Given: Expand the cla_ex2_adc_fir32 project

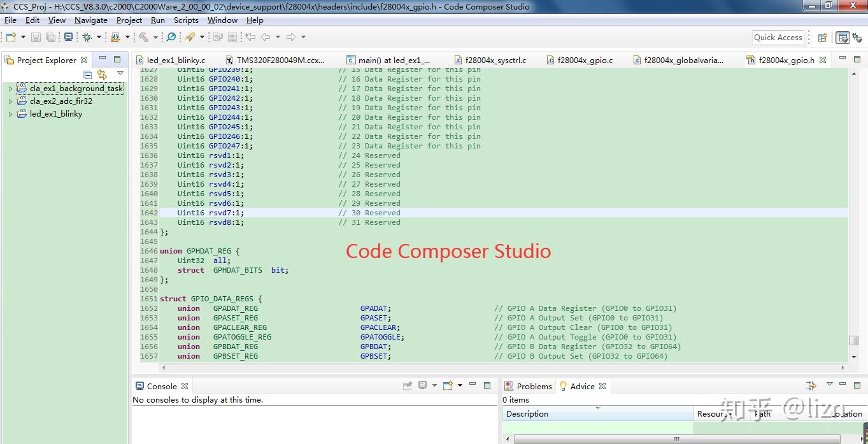Looking at the screenshot, I should tap(10, 101).
